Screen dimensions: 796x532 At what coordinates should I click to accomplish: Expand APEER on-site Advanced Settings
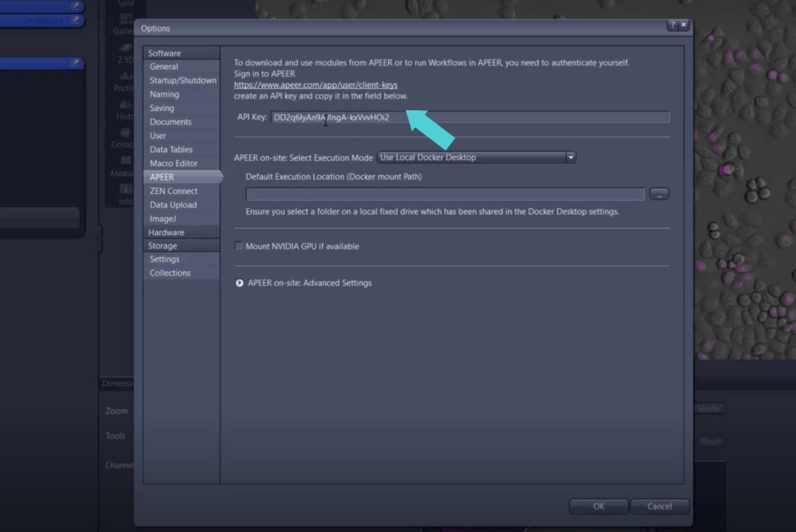coord(239,283)
